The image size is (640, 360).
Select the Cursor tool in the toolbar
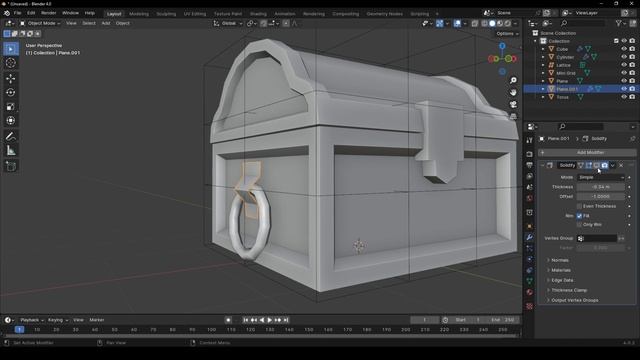pyautogui.click(x=11, y=63)
